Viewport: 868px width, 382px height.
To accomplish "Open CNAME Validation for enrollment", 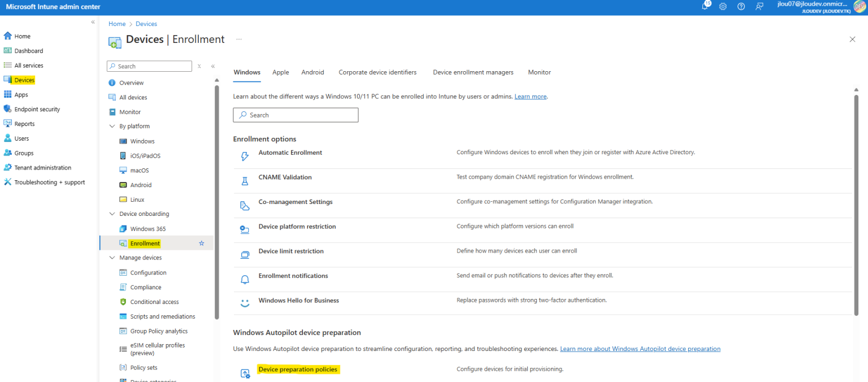I will tap(285, 177).
